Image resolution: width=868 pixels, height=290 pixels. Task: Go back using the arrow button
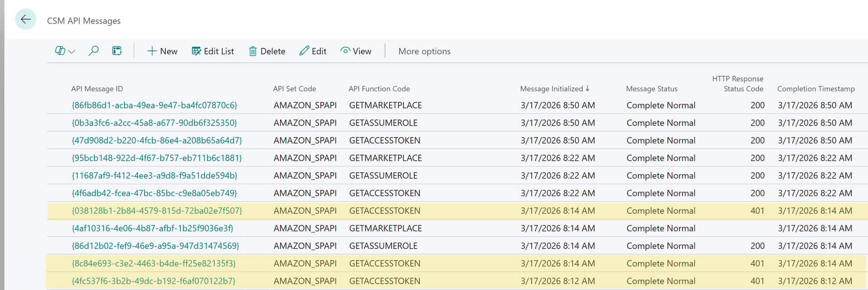pos(25,20)
